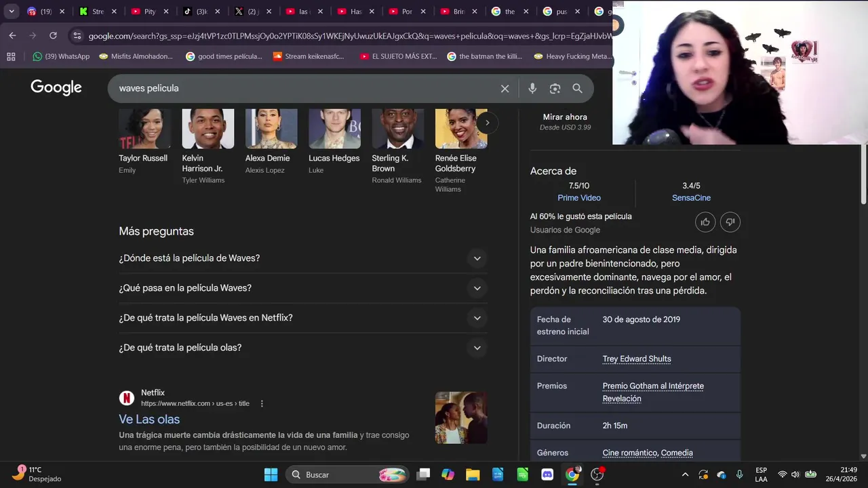Open the Netflix result thumbnail image
The image size is (868, 488).
pyautogui.click(x=461, y=418)
